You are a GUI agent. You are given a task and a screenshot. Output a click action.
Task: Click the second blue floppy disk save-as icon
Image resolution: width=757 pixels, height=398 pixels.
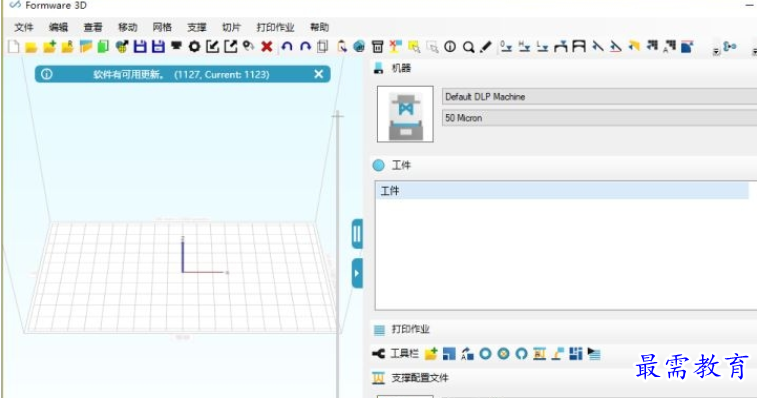[x=158, y=47]
